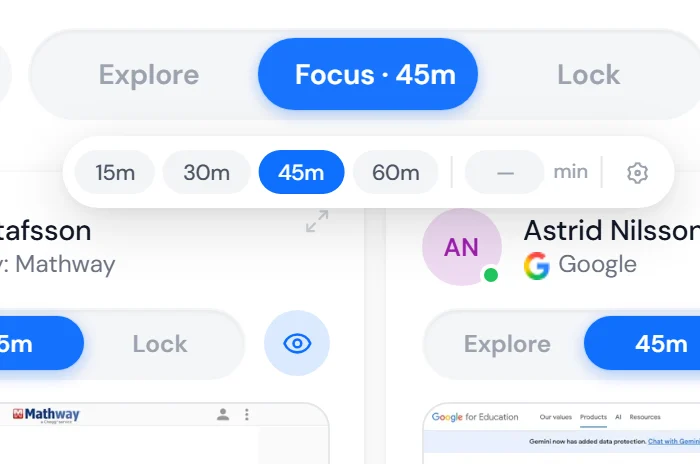Viewport: 700px width, 464px height.
Task: Expand the Mathway student card
Action: pos(317,221)
